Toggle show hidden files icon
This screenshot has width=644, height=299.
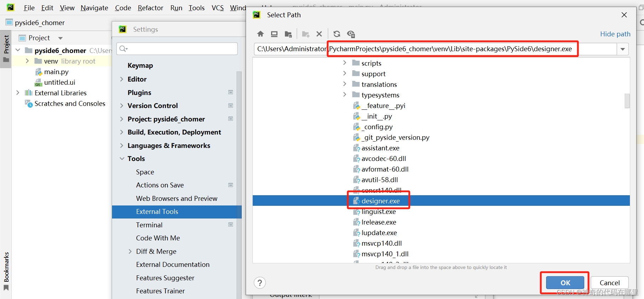point(351,34)
